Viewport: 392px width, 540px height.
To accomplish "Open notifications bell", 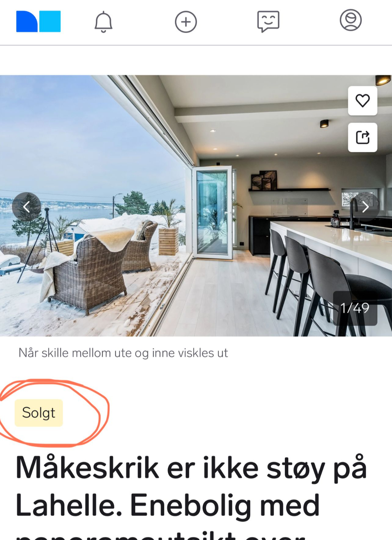I will click(x=103, y=22).
